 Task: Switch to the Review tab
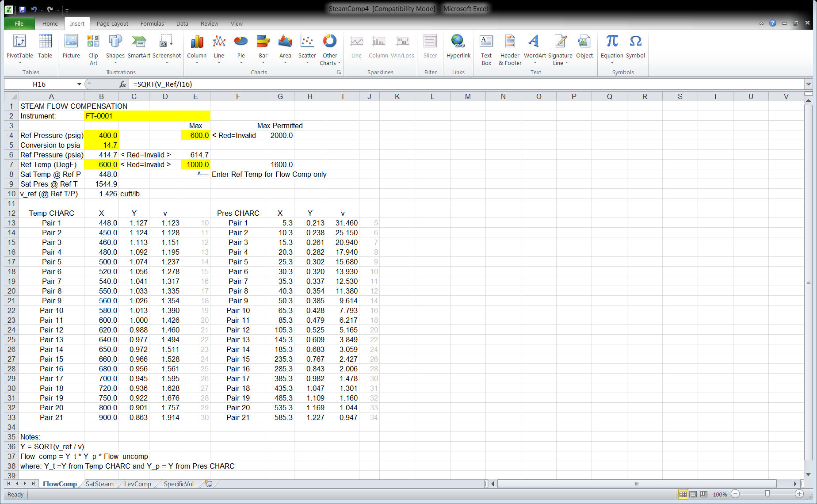pos(209,23)
